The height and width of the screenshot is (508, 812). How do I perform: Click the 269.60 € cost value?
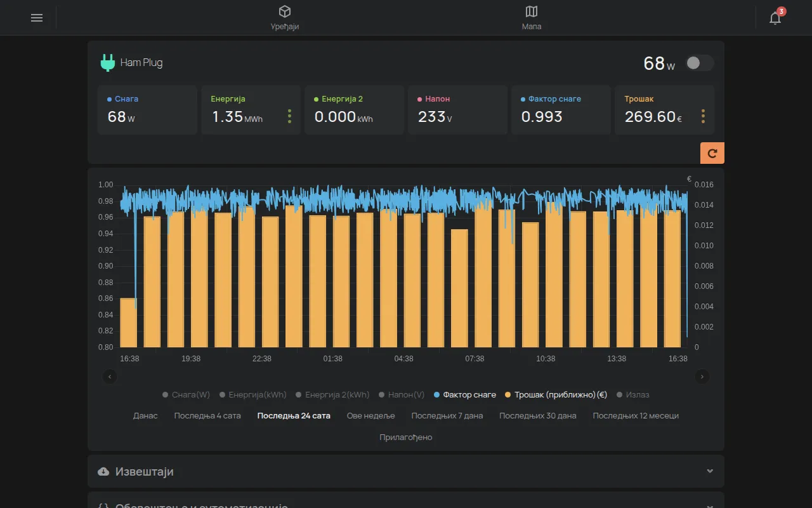tap(653, 117)
